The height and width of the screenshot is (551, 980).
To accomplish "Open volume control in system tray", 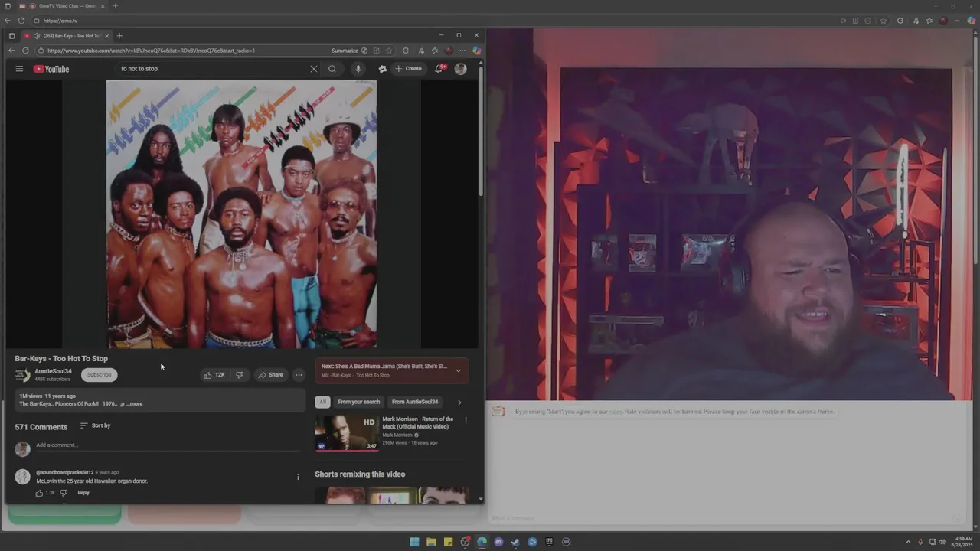I will pyautogui.click(x=942, y=542).
